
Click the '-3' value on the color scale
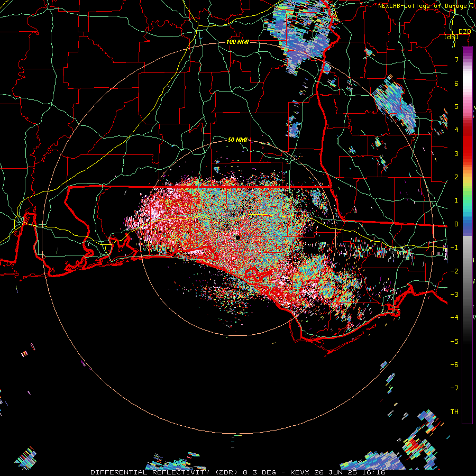[x=454, y=295]
